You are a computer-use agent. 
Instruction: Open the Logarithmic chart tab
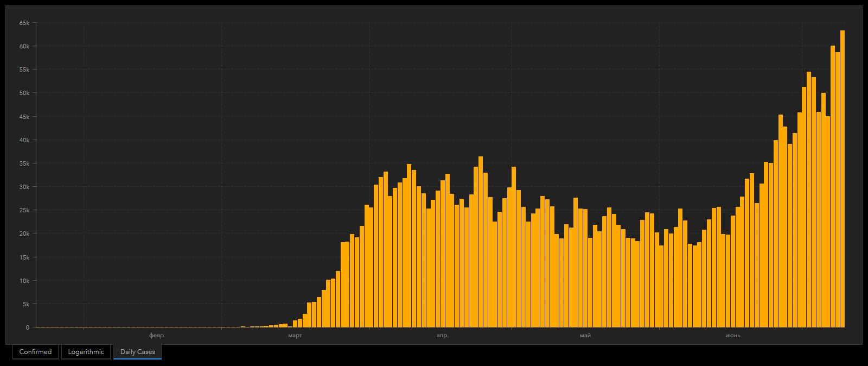click(x=86, y=352)
